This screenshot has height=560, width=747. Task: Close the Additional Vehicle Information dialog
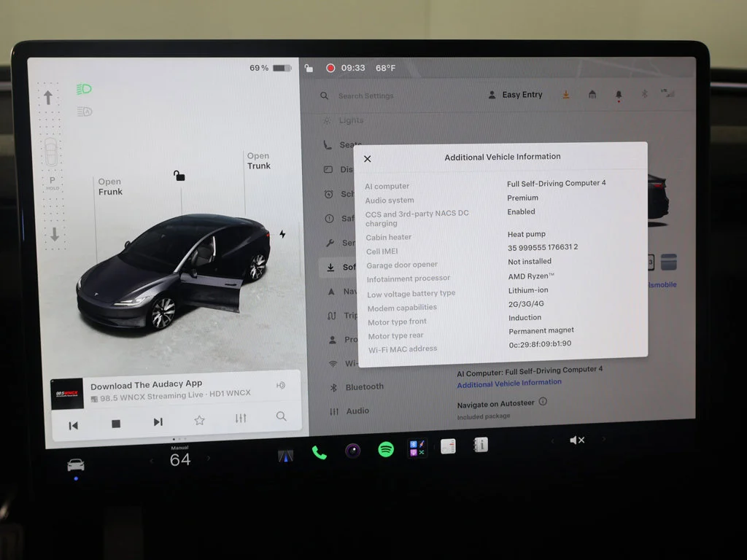368,159
